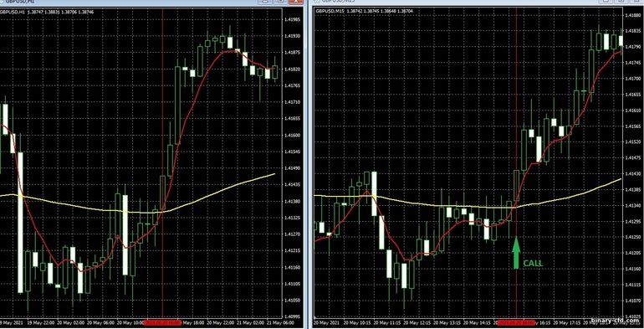This screenshot has width=644, height=329.
Task: Click time label 20 May 12:15
Action: click(417, 323)
